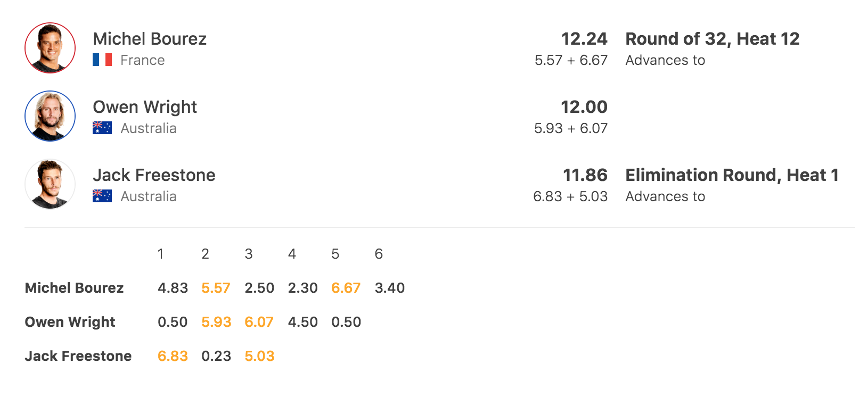868x396 pixels.
Task: Click Australian flag beside Owen Wright
Action: [x=102, y=128]
